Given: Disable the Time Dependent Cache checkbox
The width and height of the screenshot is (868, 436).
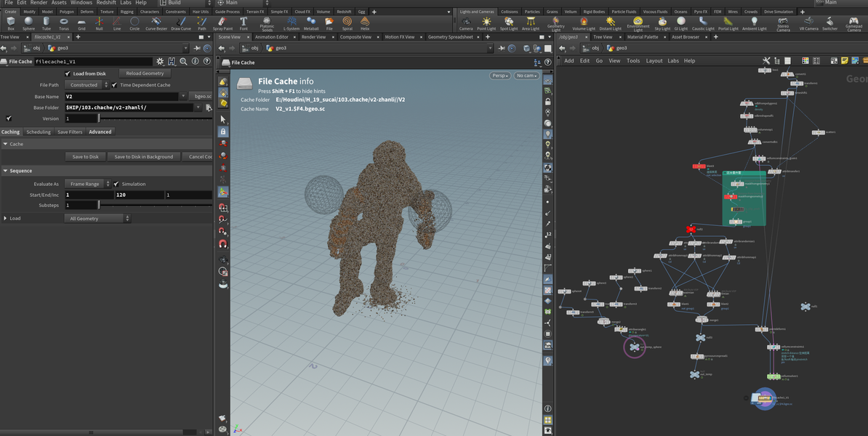Looking at the screenshot, I should click(x=115, y=85).
